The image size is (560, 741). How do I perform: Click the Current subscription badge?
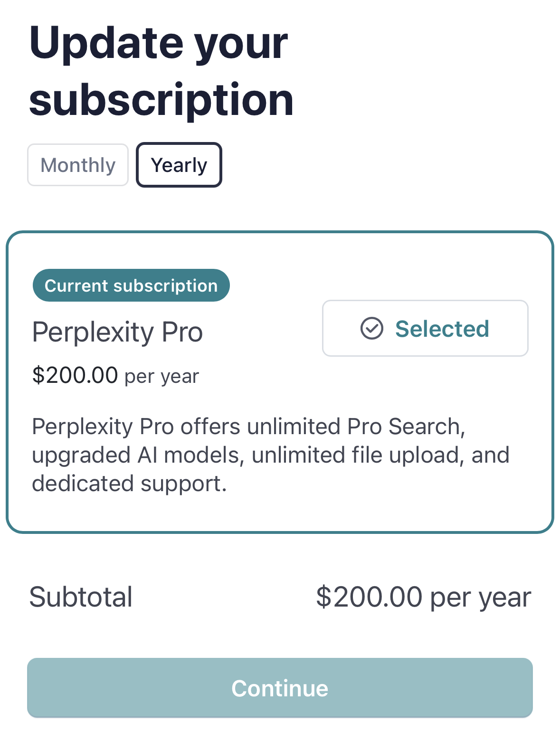131,285
